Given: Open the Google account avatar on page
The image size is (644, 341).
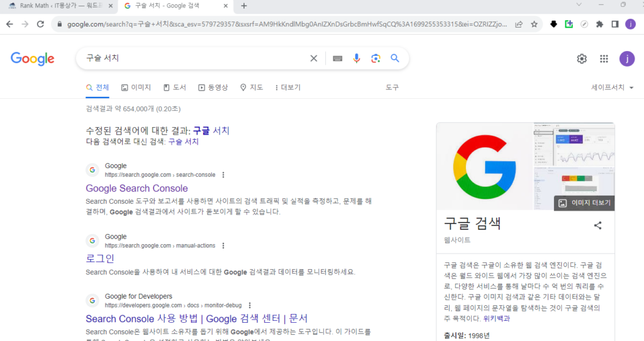Looking at the screenshot, I should tap(627, 59).
